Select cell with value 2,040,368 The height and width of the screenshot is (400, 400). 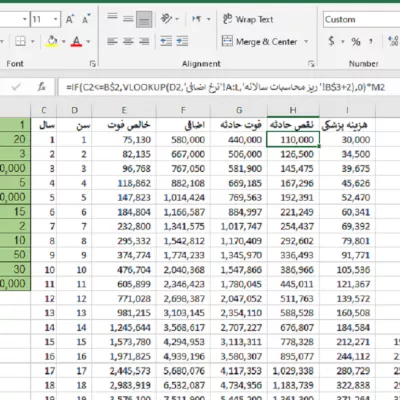(x=183, y=270)
